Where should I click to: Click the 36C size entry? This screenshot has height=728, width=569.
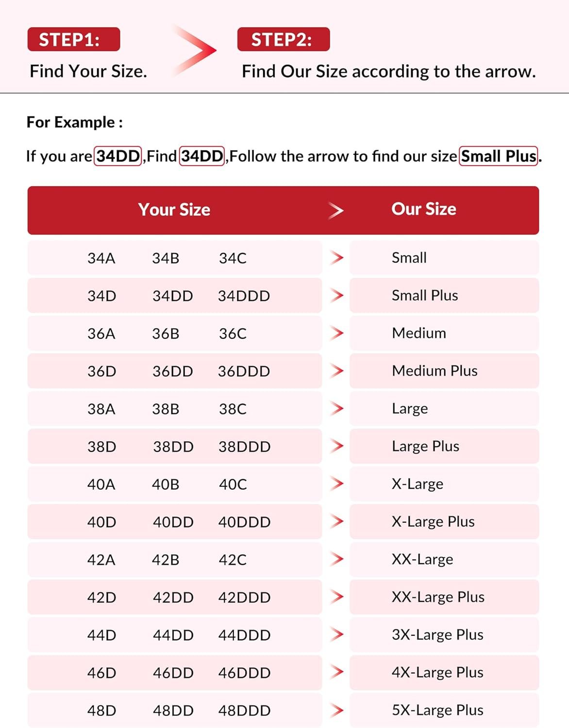233,334
